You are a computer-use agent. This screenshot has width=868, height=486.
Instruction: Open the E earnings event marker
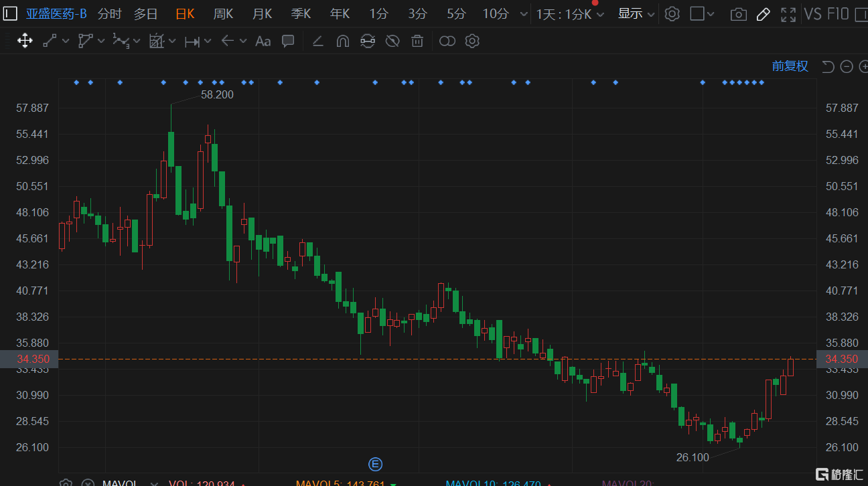375,464
